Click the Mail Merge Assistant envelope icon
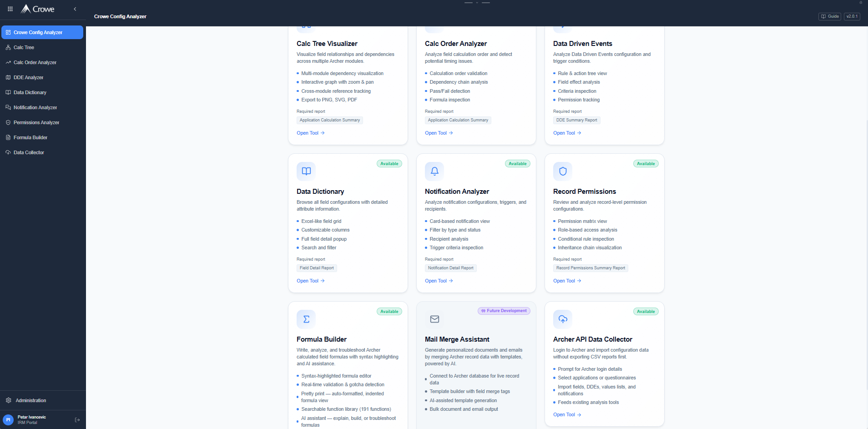The width and height of the screenshot is (868, 429). point(434,319)
